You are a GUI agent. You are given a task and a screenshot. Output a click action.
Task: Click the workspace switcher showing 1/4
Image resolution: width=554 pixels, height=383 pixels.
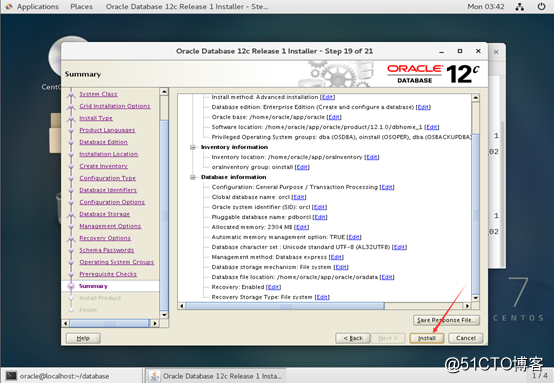540,376
